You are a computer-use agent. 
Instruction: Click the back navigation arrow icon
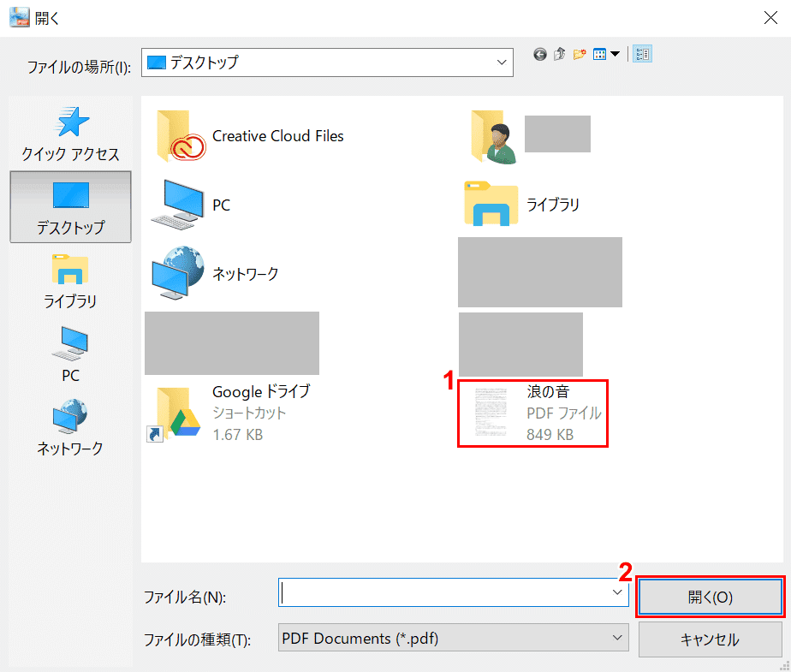pos(540,54)
